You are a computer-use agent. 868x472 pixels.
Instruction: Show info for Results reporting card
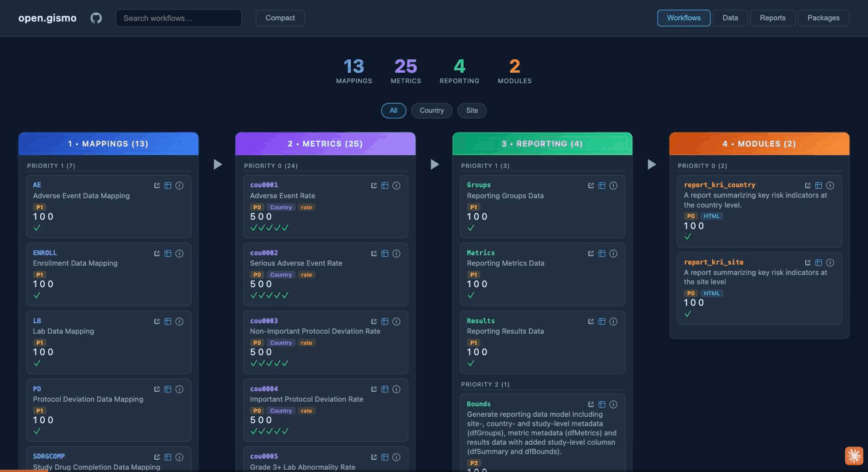[613, 321]
